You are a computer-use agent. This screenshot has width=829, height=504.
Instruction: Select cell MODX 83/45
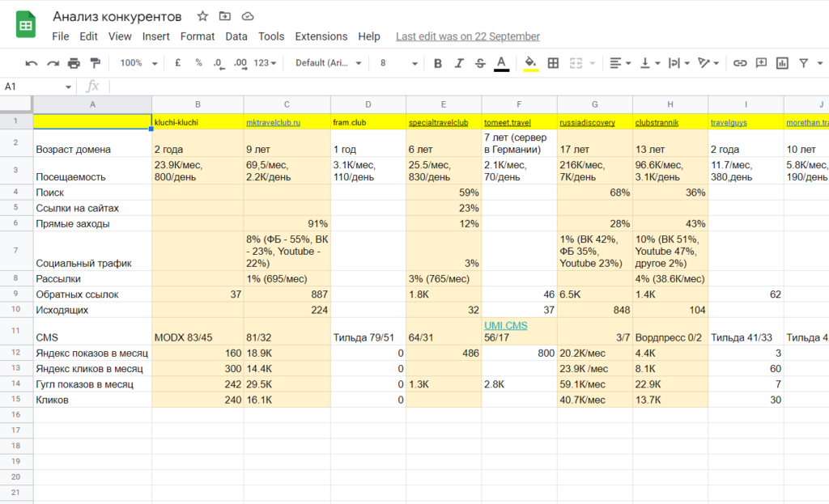pos(198,331)
